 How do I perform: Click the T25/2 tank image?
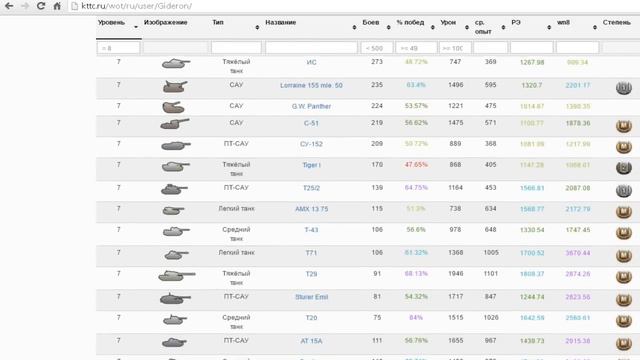coord(174,189)
